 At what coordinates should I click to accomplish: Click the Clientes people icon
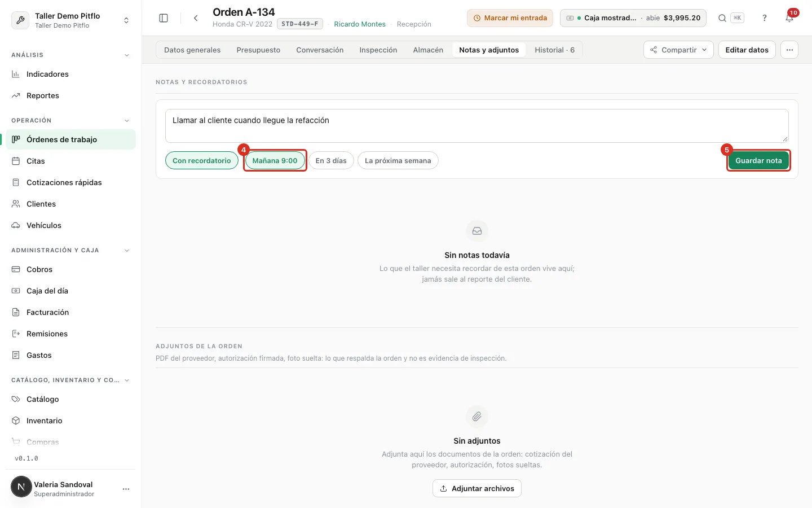pos(16,204)
